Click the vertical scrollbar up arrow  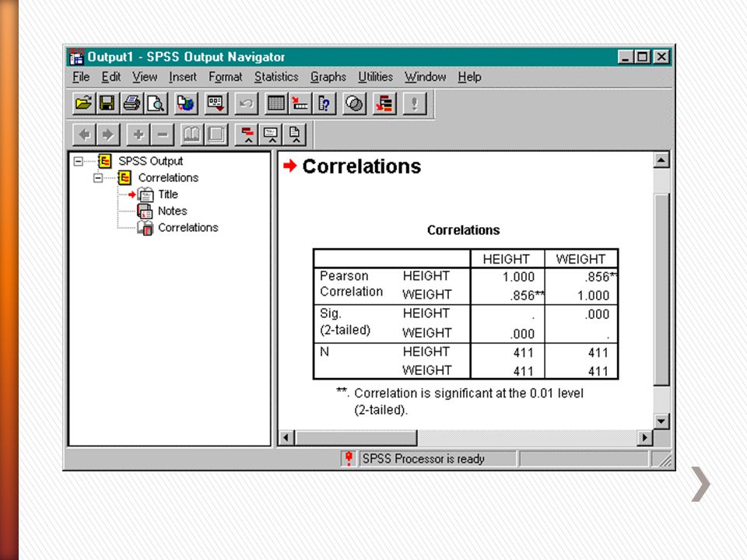pyautogui.click(x=661, y=160)
